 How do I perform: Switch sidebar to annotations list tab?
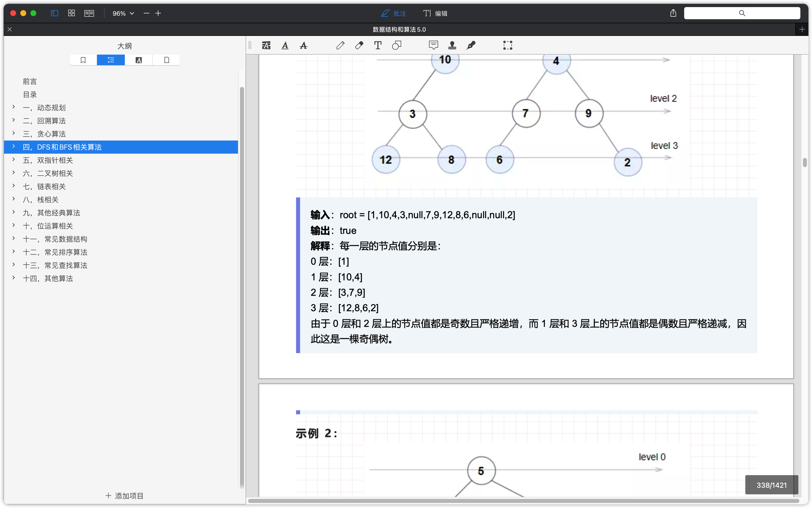[x=139, y=60]
